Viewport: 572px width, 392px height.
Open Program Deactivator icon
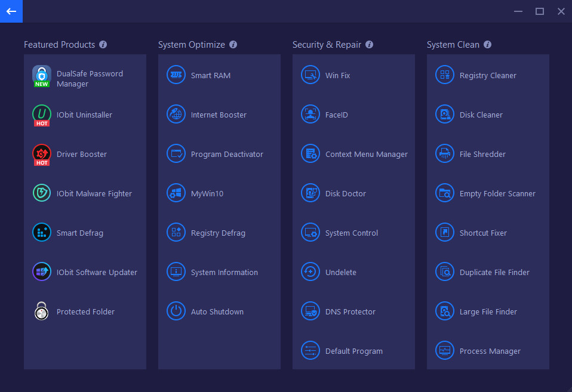[x=176, y=153]
